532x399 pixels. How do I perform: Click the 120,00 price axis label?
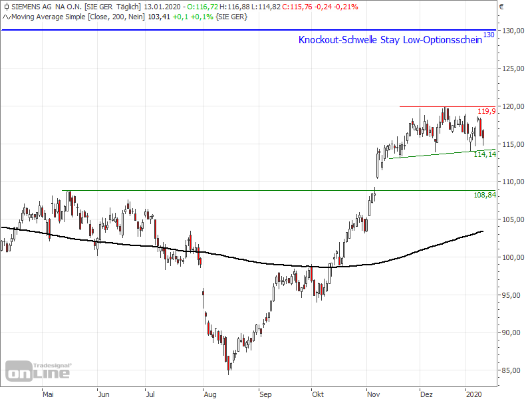[513, 106]
